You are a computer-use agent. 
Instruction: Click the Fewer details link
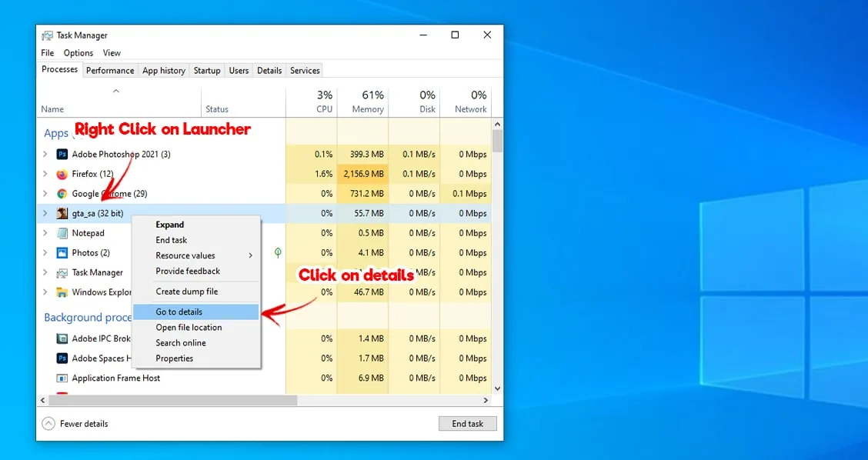tap(84, 424)
